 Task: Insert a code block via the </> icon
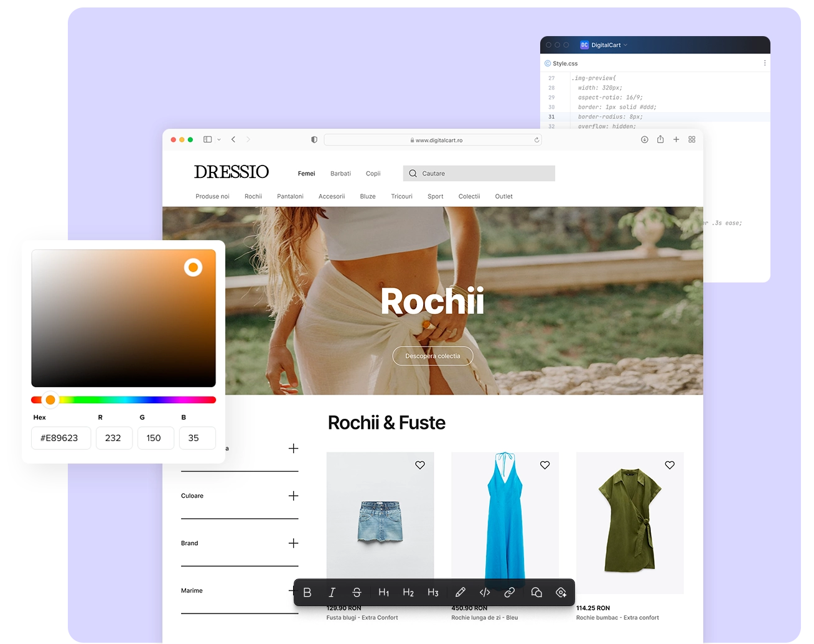485,592
